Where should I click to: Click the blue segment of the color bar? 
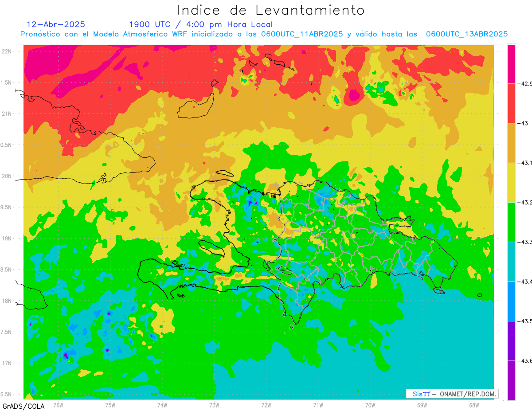click(511, 301)
